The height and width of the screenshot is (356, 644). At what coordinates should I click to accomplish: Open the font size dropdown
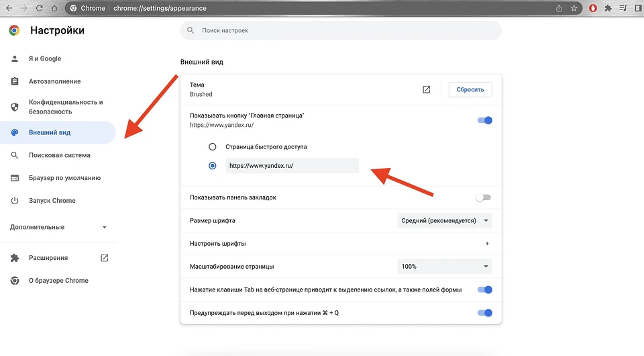tap(445, 220)
